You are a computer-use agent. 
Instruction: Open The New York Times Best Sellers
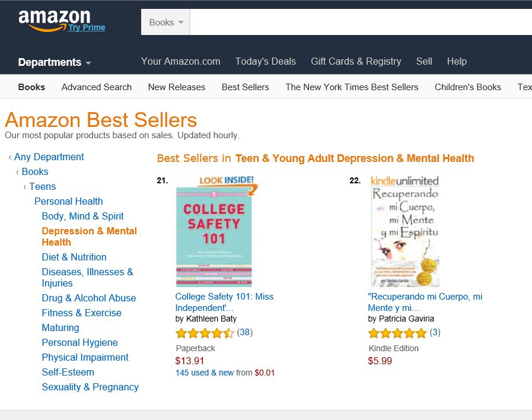(x=352, y=87)
